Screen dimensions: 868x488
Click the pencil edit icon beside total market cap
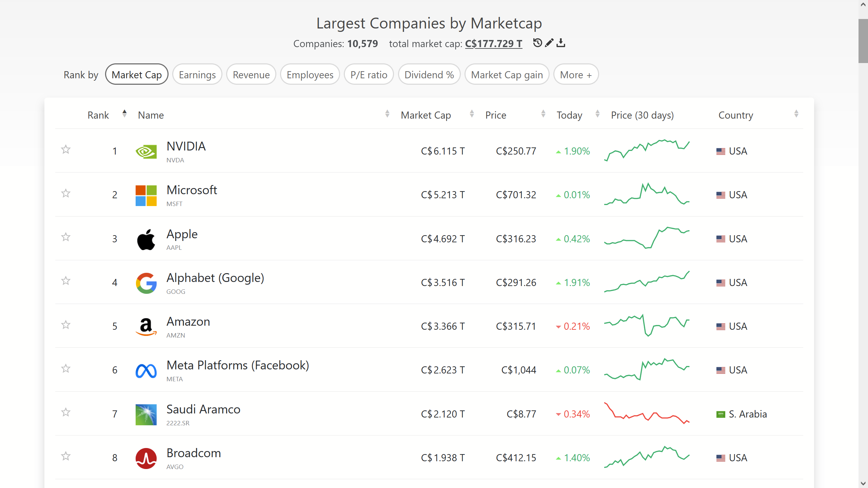[x=549, y=43]
